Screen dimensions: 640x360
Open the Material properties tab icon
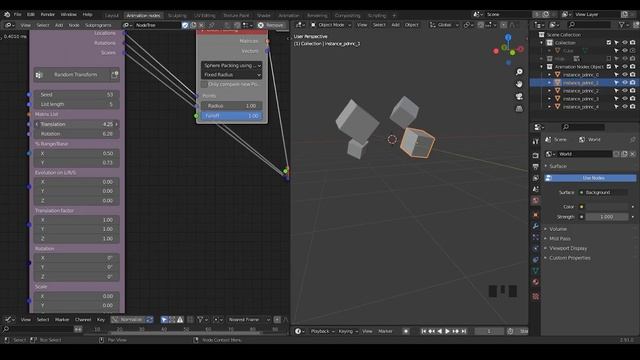(536, 282)
